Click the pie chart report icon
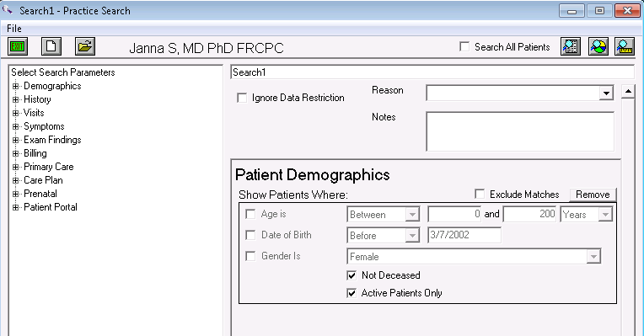 pos(598,46)
